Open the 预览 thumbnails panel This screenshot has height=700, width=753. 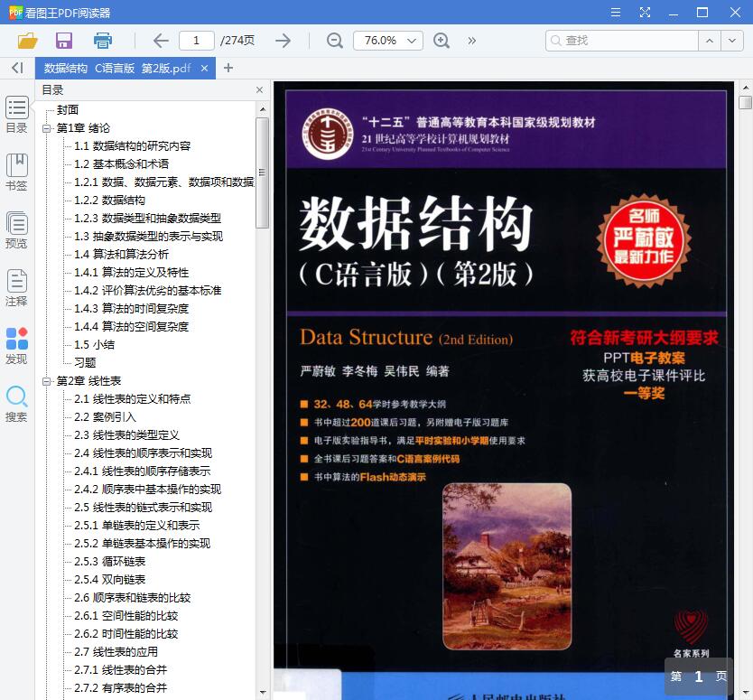pyautogui.click(x=17, y=229)
